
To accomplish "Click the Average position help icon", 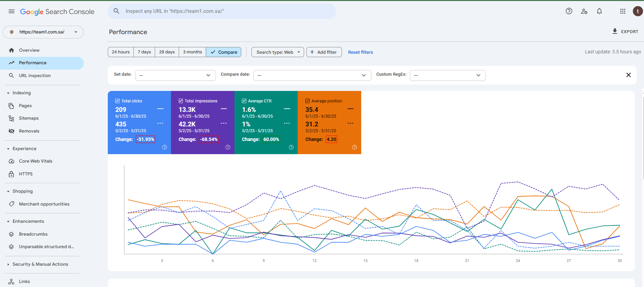I will pos(354,147).
